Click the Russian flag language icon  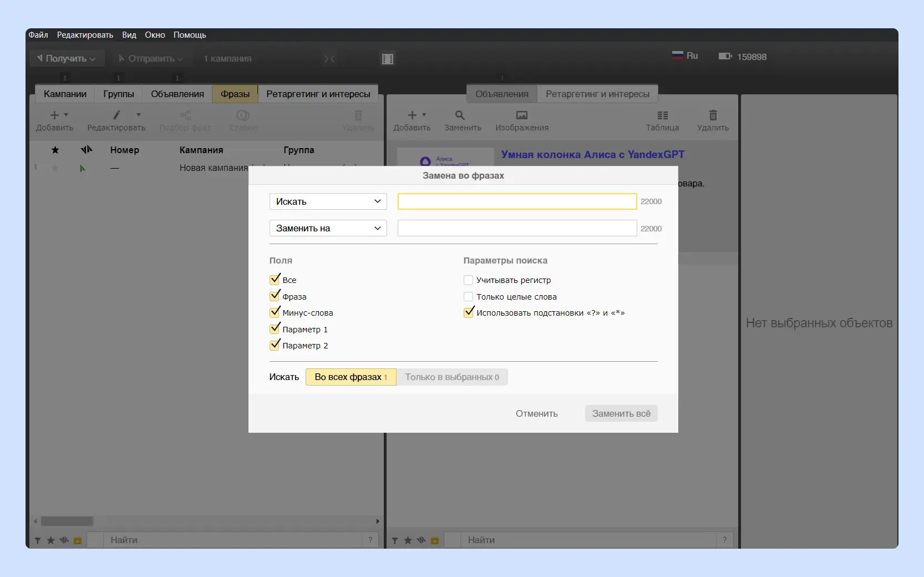pos(677,55)
